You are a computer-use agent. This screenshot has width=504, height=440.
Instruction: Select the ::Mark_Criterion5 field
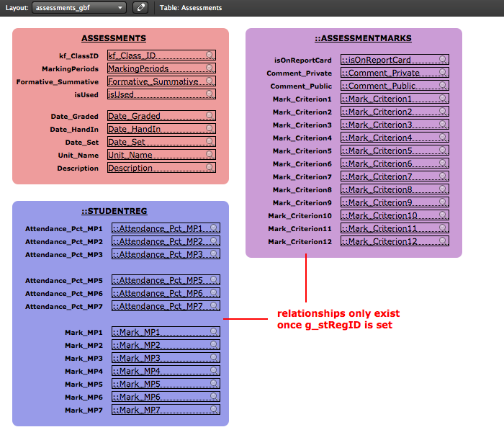pos(389,151)
